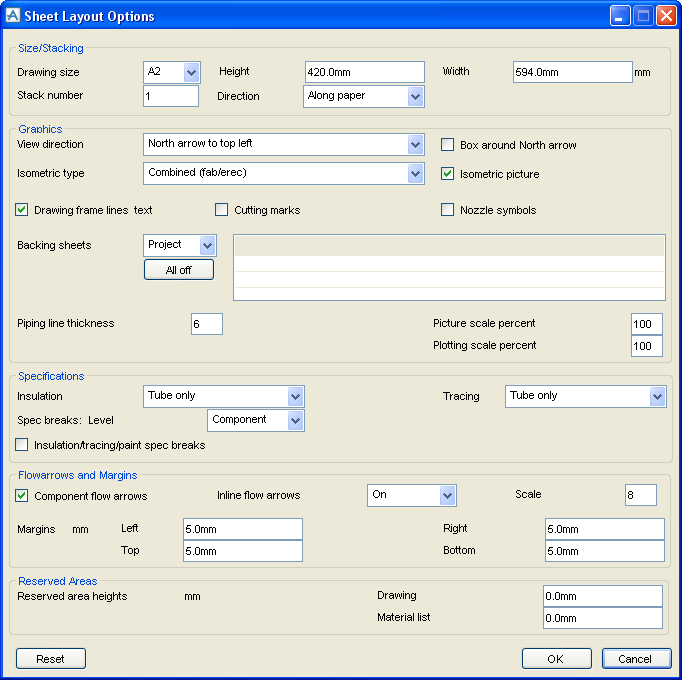Open the Drawing size dropdown
The height and width of the screenshot is (680, 682).
191,72
